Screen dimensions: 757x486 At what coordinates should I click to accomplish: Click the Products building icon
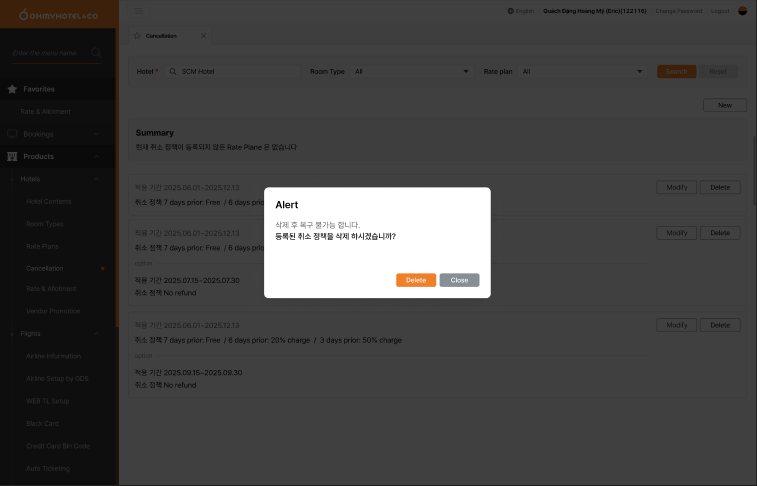12,156
